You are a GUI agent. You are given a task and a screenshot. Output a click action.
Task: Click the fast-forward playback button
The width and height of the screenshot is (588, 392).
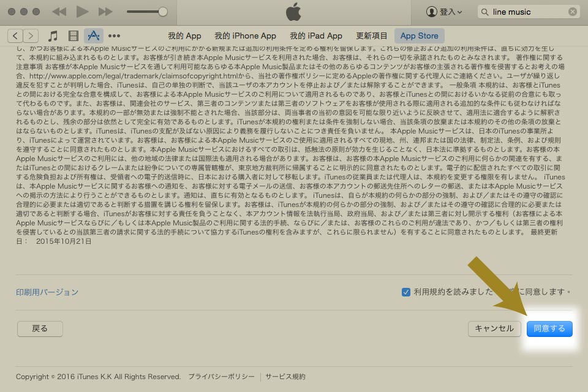[105, 12]
